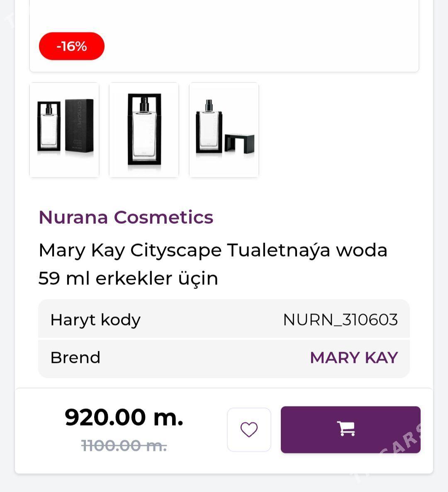Select thumbnail showing bottle with packaging box
The image size is (448, 492).
pos(64,130)
